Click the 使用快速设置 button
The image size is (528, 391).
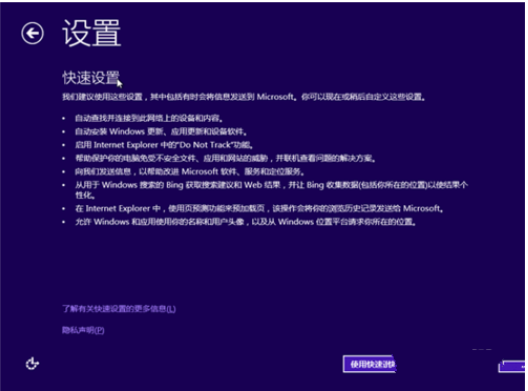369,364
